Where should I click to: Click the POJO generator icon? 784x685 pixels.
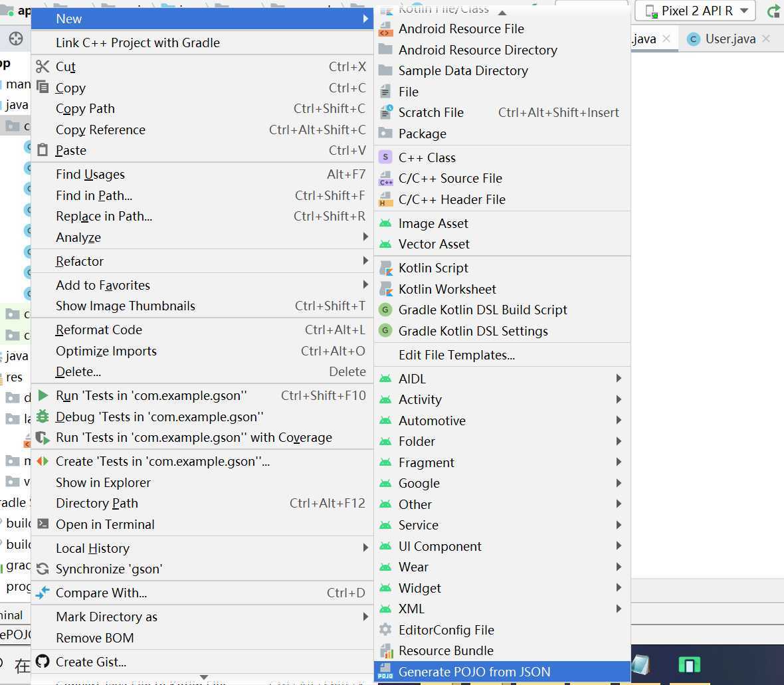tap(385, 672)
